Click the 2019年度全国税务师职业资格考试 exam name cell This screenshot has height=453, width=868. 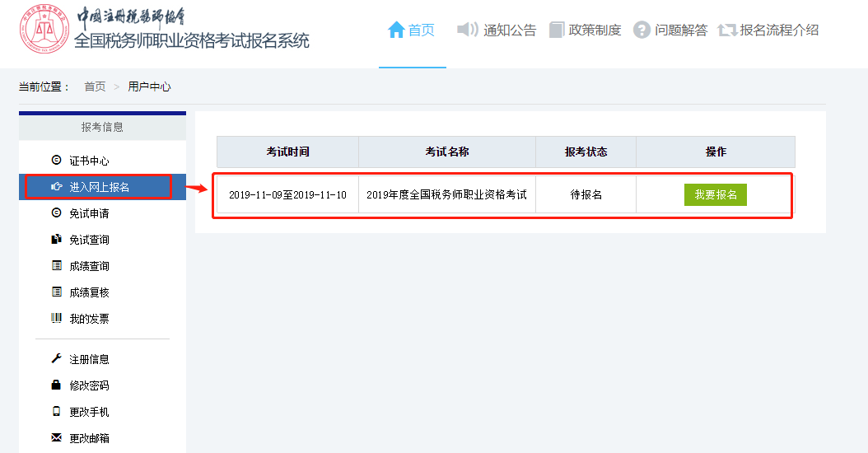tap(446, 195)
